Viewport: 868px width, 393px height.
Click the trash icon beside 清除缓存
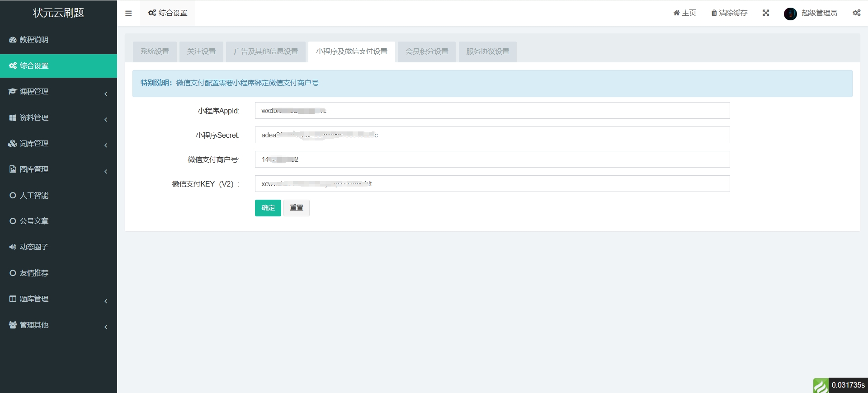click(714, 13)
